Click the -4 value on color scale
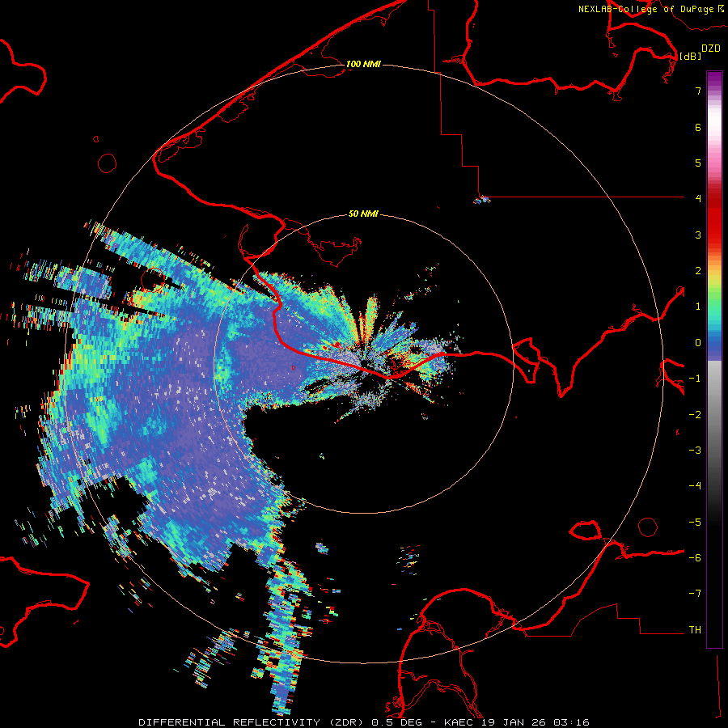The image size is (728, 728). pos(695,486)
